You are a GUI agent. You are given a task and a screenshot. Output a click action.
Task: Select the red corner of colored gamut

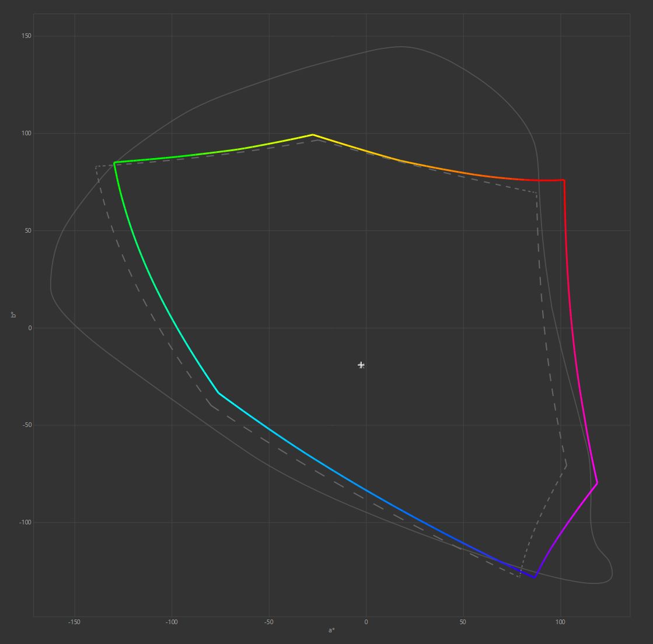(x=564, y=180)
